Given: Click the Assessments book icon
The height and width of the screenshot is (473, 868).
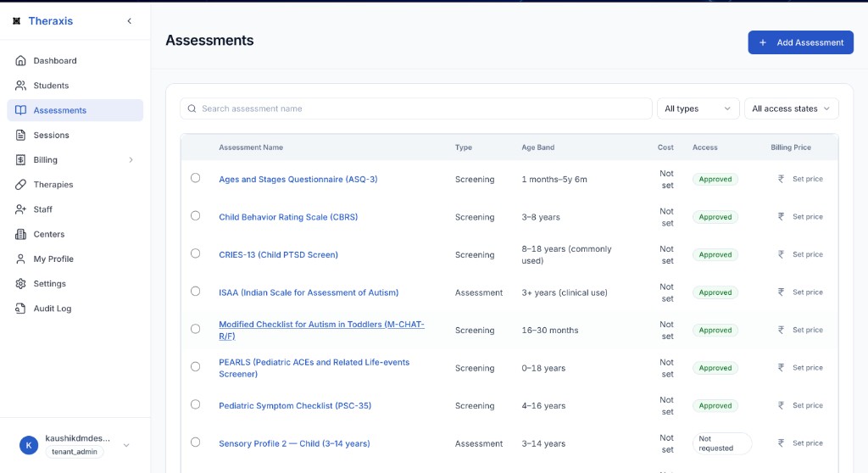Looking at the screenshot, I should pos(20,110).
